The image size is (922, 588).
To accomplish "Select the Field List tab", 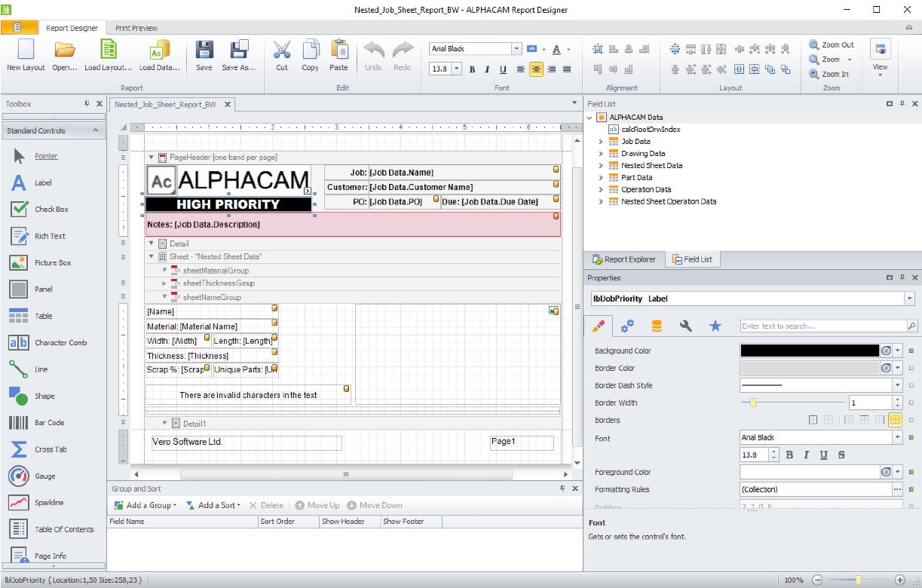I will point(692,259).
